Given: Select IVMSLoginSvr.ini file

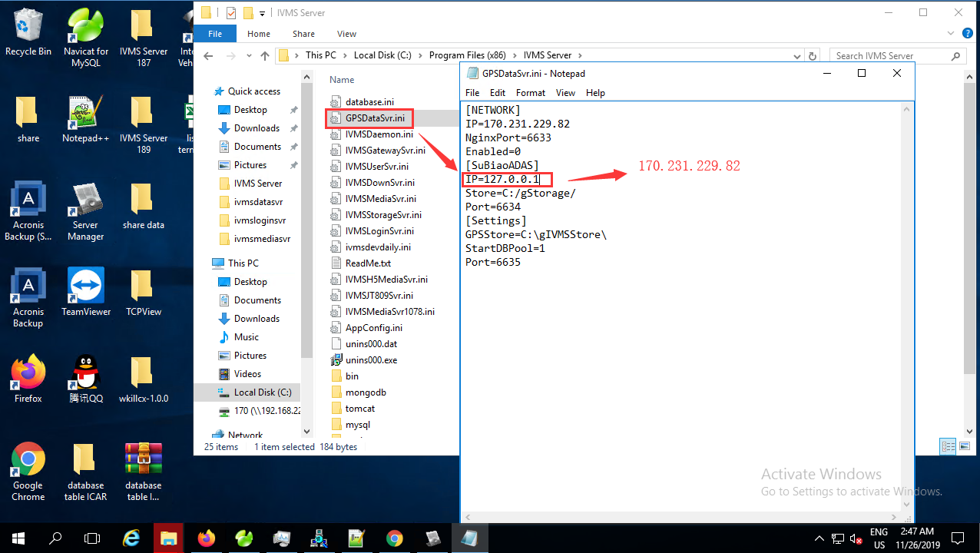Looking at the screenshot, I should tap(379, 231).
